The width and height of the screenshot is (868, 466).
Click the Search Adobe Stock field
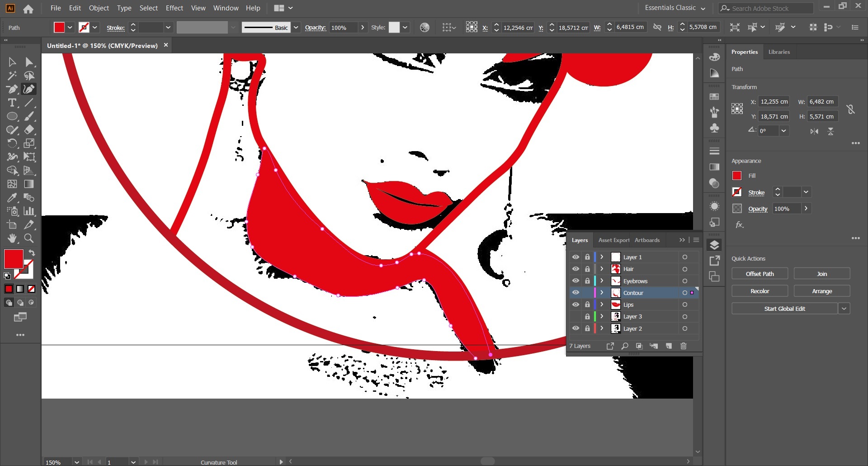coord(766,8)
